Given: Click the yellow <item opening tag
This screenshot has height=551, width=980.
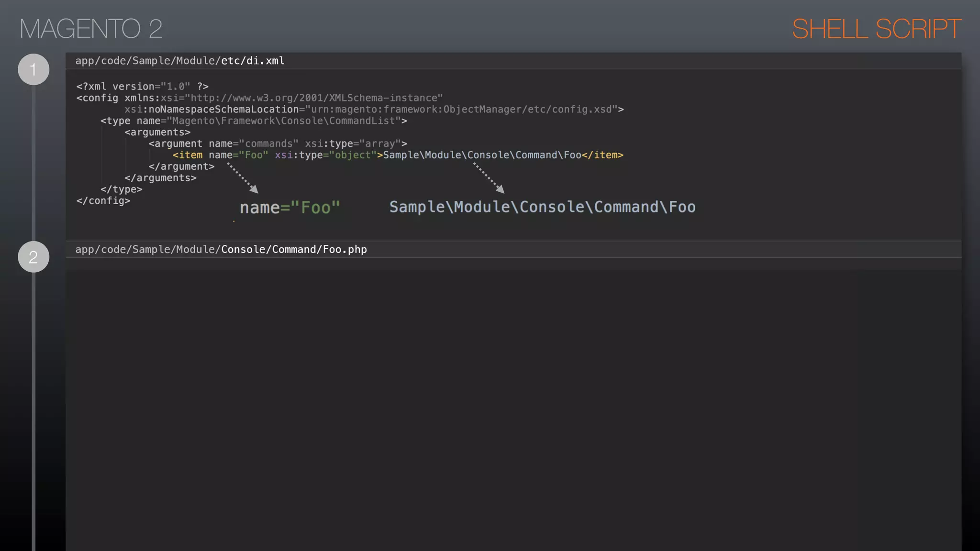Looking at the screenshot, I should click(x=188, y=155).
